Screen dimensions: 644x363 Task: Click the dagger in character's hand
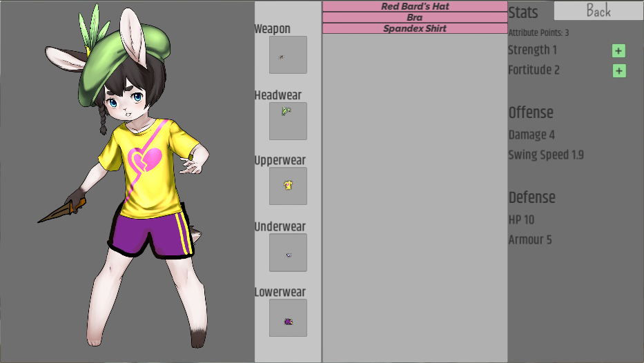(61, 210)
